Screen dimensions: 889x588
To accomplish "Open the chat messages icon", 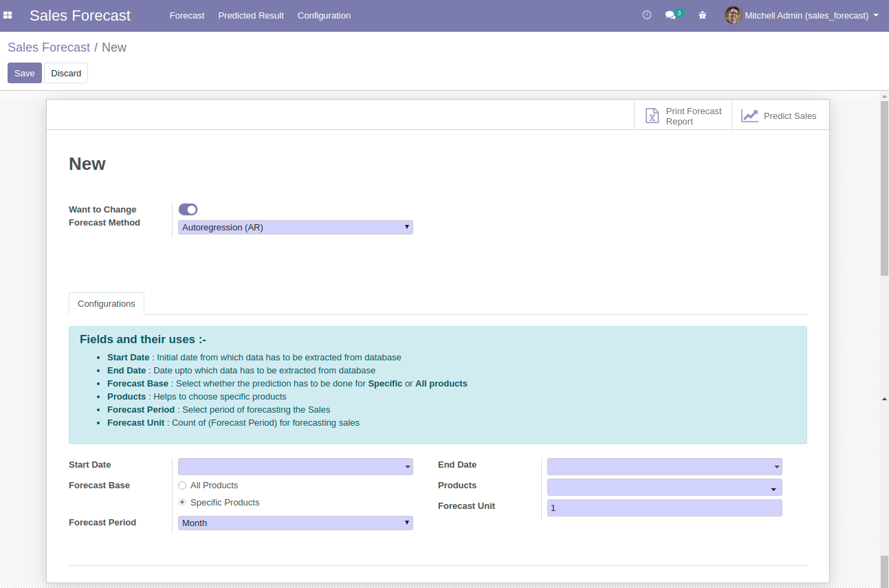I will pyautogui.click(x=670, y=15).
